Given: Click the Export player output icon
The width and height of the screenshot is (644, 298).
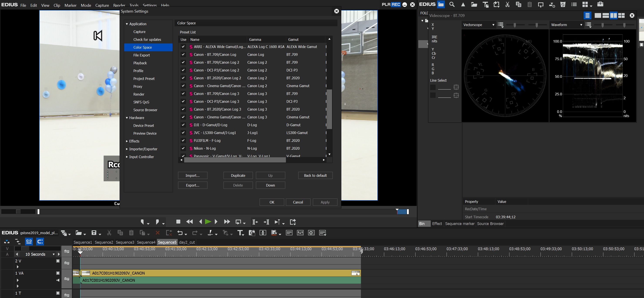Looking at the screenshot, I should tap(293, 222).
